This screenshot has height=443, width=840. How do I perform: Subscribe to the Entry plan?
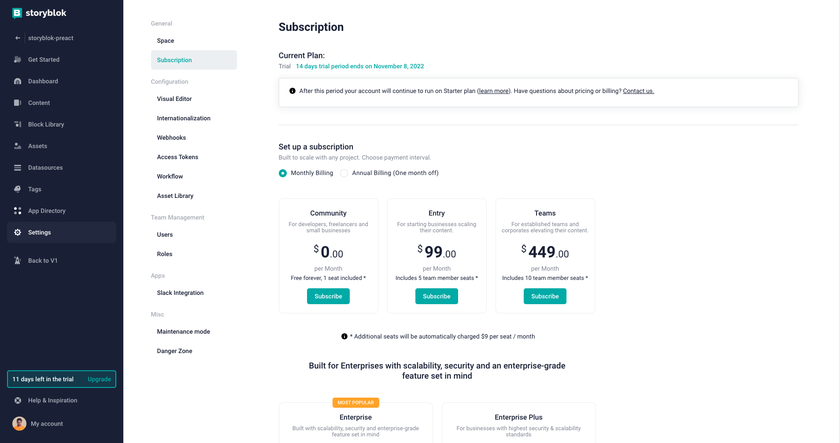coord(437,296)
